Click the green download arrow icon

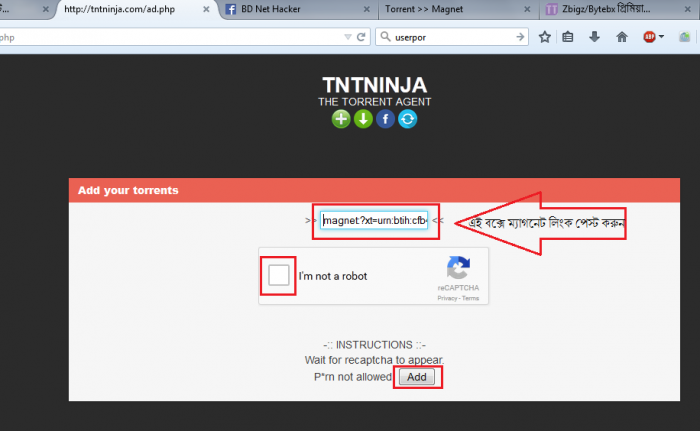coord(363,119)
